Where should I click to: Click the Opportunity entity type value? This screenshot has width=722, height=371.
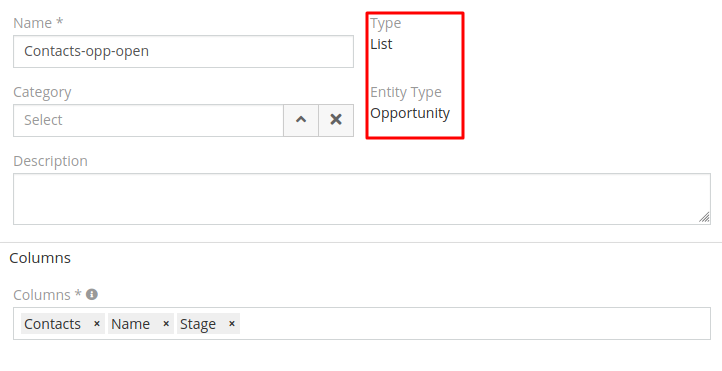point(410,113)
